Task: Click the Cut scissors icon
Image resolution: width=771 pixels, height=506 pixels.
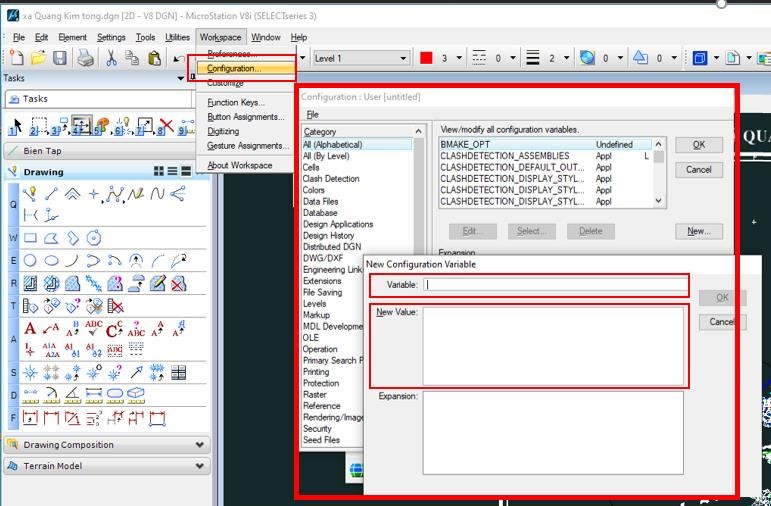Action: 111,59
